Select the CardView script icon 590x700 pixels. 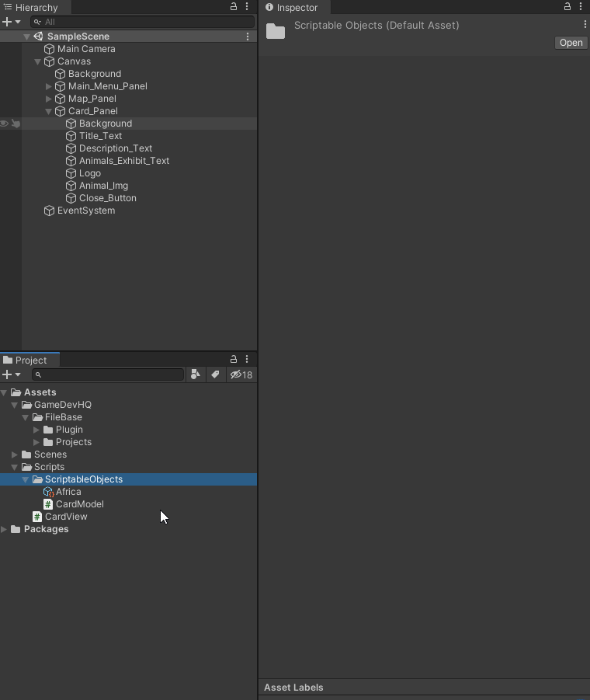[37, 517]
